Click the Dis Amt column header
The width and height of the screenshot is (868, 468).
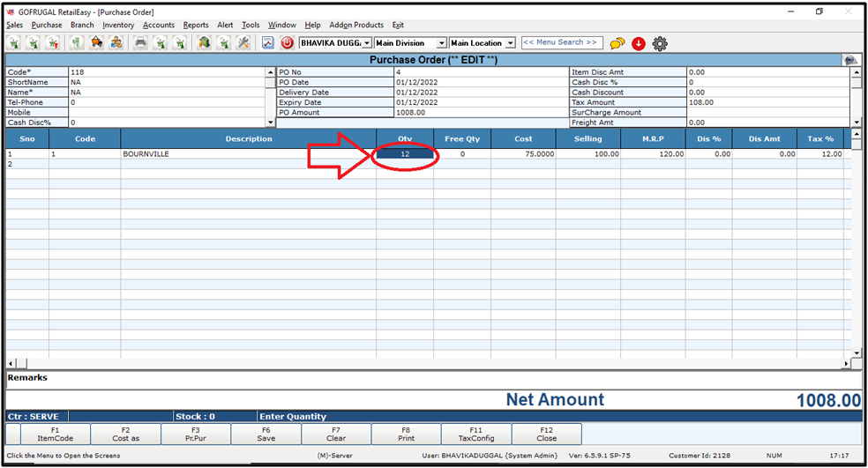[x=765, y=139]
